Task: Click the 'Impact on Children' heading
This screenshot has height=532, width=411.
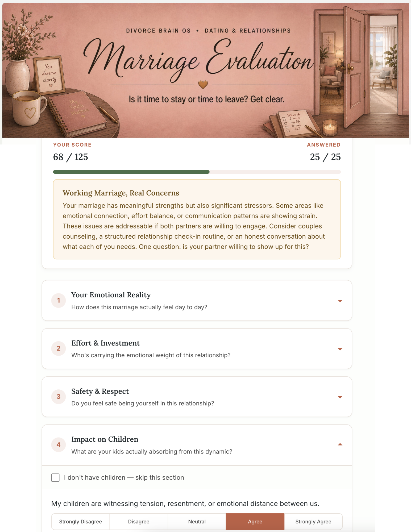Action: point(105,439)
